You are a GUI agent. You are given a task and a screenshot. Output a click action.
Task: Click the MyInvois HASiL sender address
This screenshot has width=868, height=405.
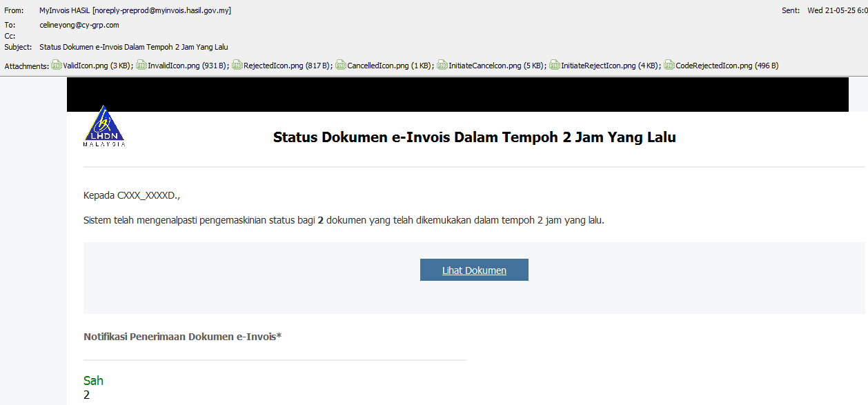[x=135, y=10]
